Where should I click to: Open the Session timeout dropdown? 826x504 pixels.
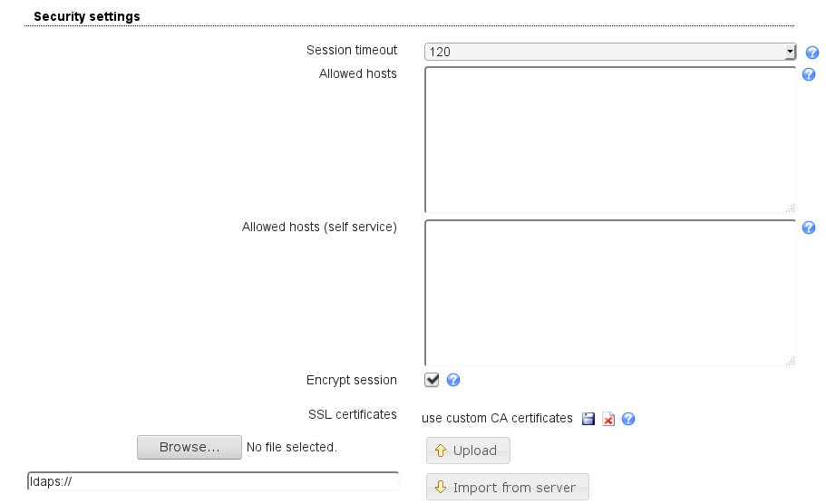(609, 52)
